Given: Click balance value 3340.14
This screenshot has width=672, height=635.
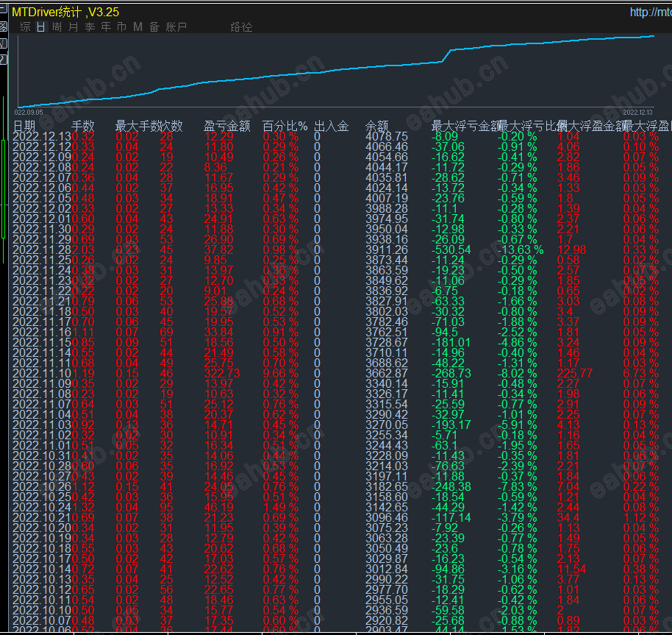Looking at the screenshot, I should pyautogui.click(x=387, y=384).
